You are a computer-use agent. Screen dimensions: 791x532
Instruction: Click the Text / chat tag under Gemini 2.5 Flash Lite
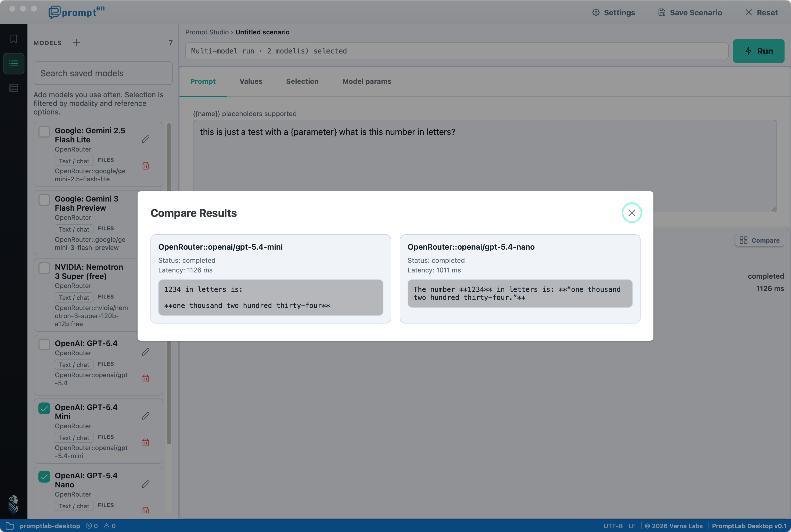click(74, 161)
